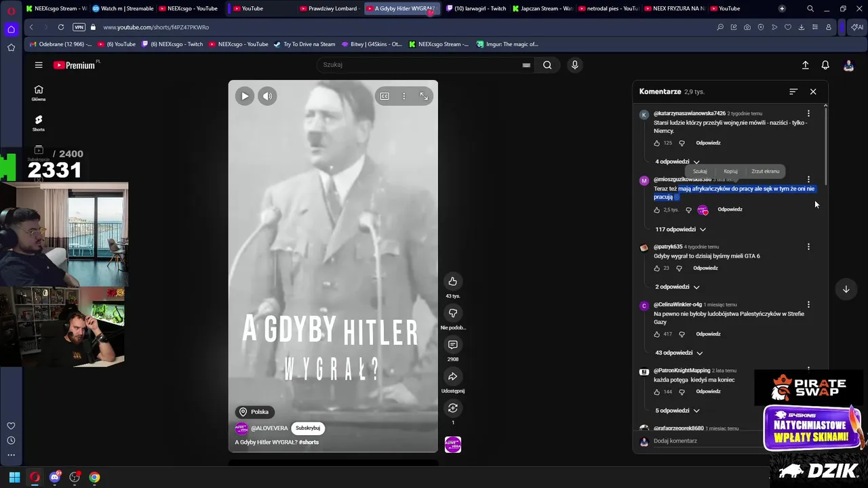Choose Szukaj in the selection popup

700,171
